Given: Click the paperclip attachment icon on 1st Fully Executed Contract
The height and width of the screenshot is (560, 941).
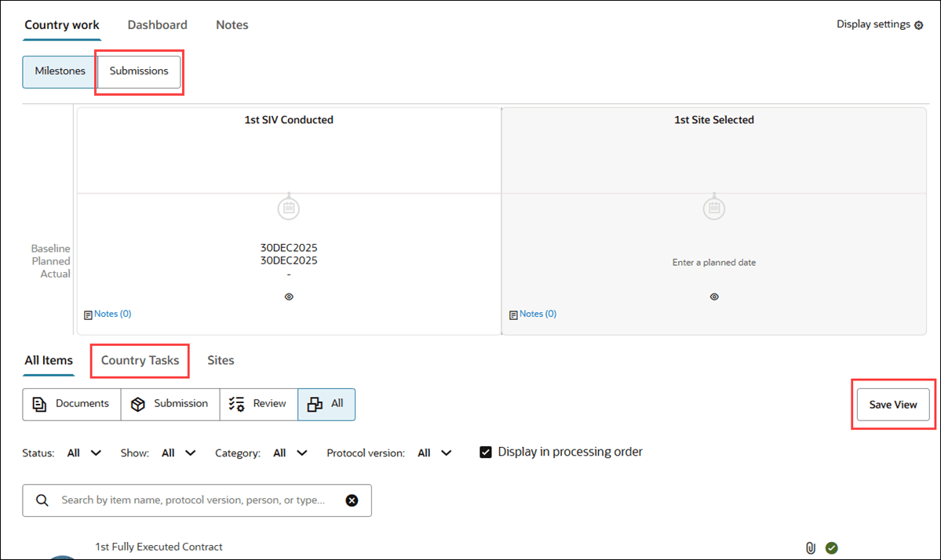Looking at the screenshot, I should (x=811, y=547).
